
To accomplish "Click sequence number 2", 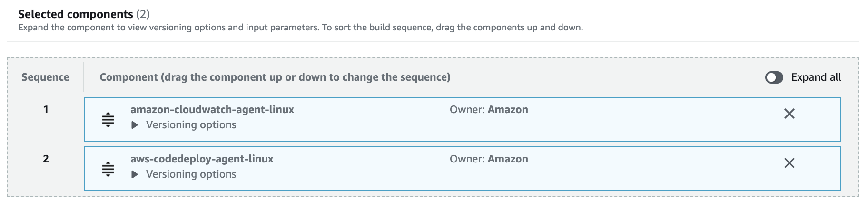I will [x=46, y=159].
